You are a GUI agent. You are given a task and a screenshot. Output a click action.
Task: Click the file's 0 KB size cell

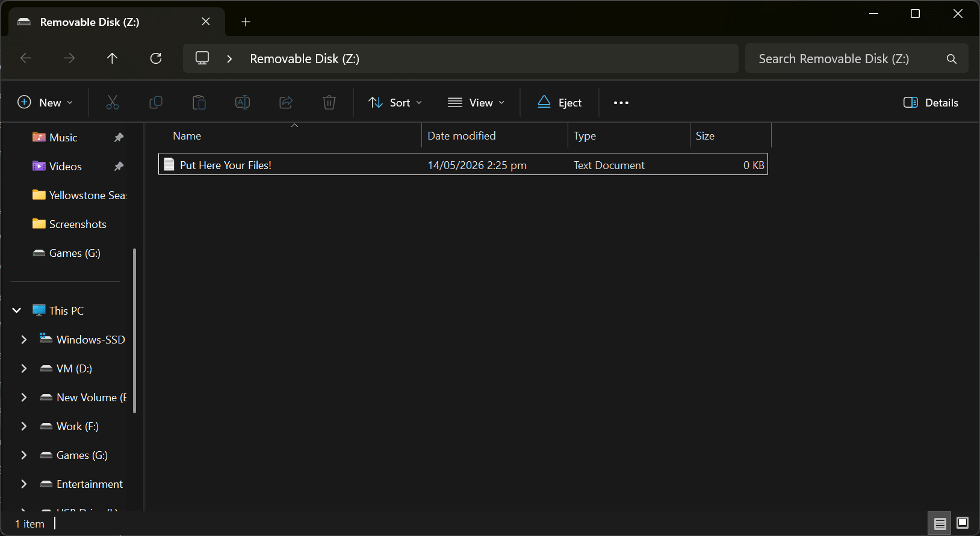click(x=754, y=165)
